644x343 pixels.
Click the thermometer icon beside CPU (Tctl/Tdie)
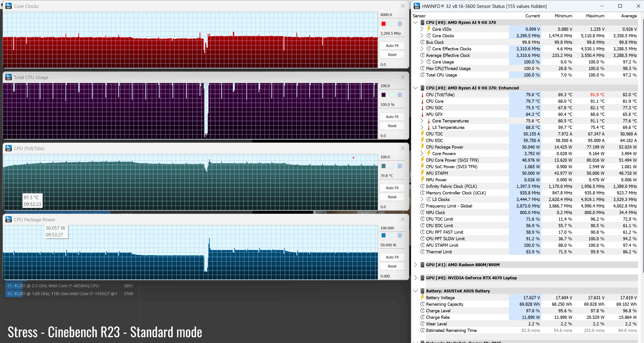422,94
